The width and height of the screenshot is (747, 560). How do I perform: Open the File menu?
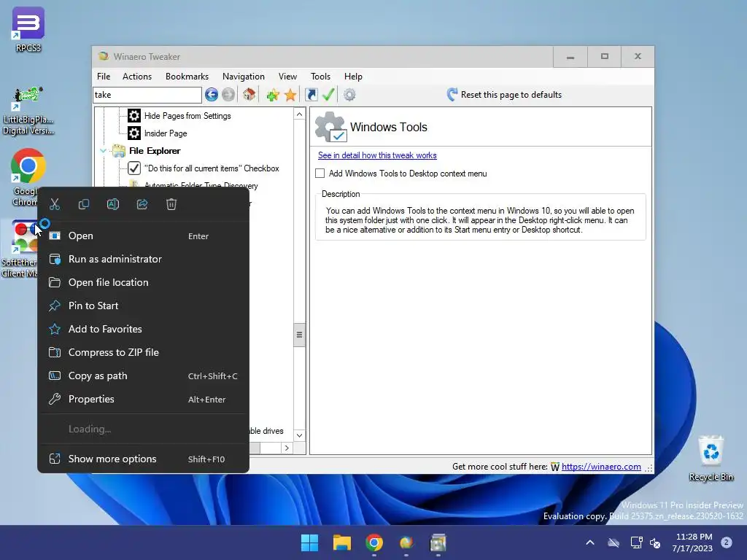[104, 77]
